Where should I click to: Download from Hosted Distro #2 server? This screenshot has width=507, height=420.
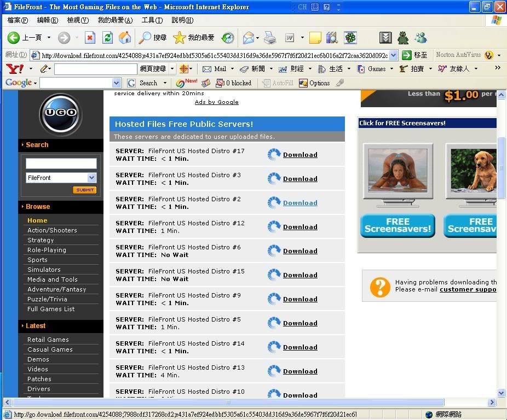[300, 203]
